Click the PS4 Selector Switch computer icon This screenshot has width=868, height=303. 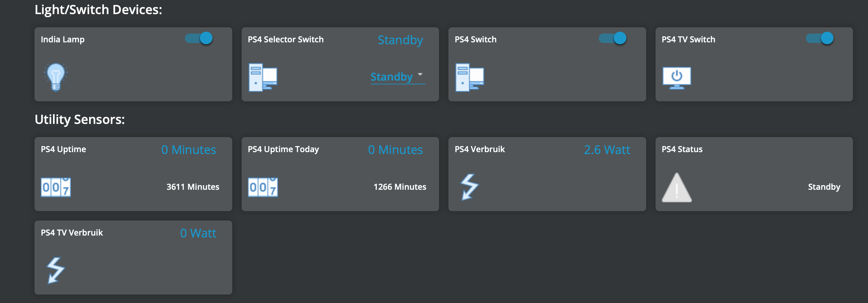pos(263,77)
